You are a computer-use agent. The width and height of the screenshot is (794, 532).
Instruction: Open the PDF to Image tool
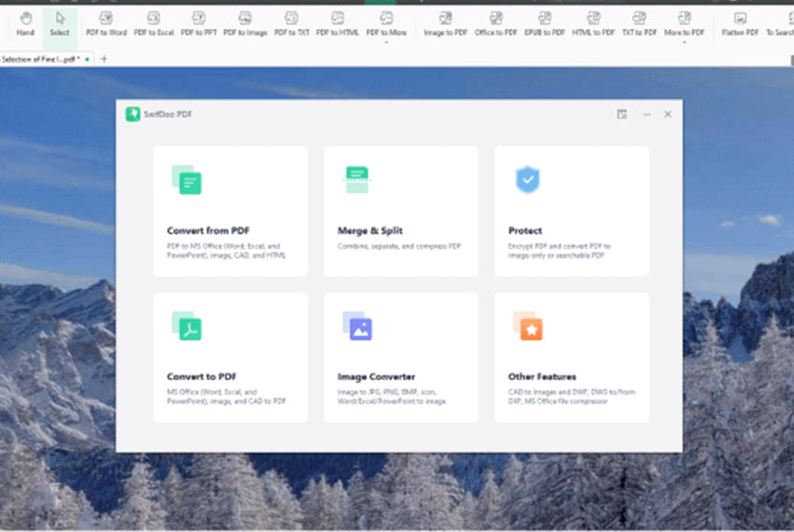[x=245, y=23]
